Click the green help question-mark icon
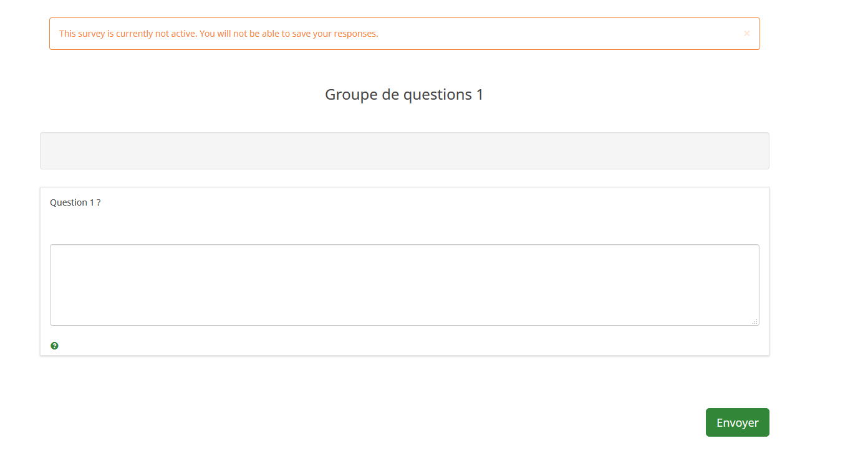Image resolution: width=868 pixels, height=461 pixels. (54, 346)
